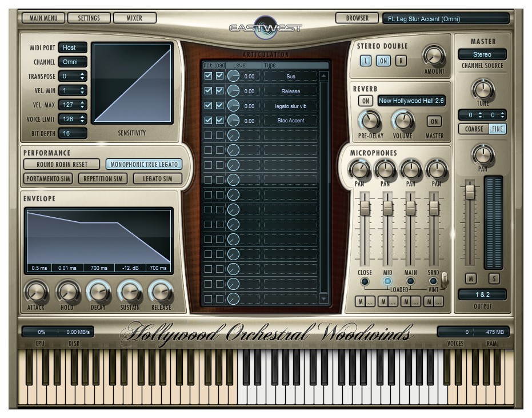Click the Reverb Pre-Delay knob
532x418 pixels.
[x=370, y=121]
